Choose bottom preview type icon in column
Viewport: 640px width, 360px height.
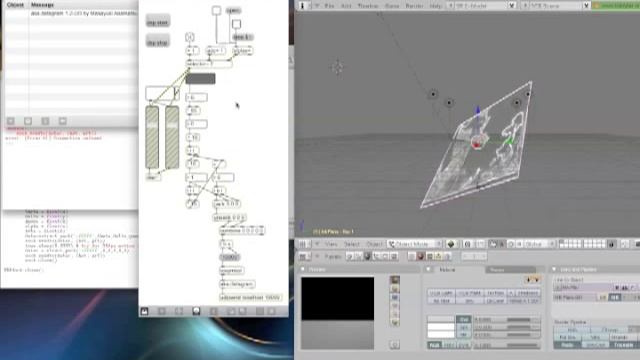click(x=395, y=322)
